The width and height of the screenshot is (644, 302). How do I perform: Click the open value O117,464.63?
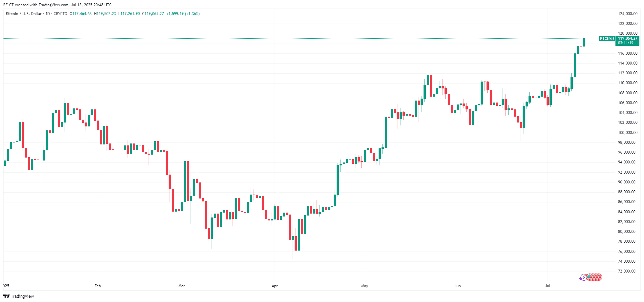click(x=81, y=14)
